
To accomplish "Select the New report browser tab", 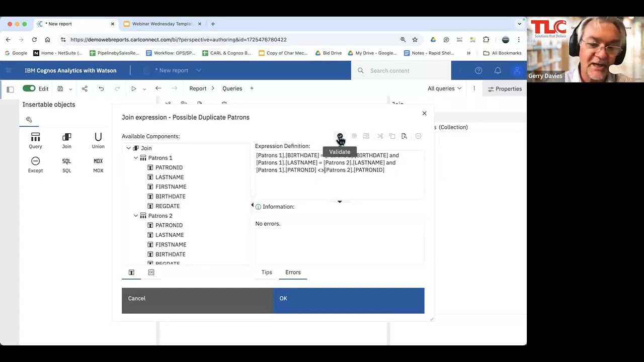I will pyautogui.click(x=75, y=24).
